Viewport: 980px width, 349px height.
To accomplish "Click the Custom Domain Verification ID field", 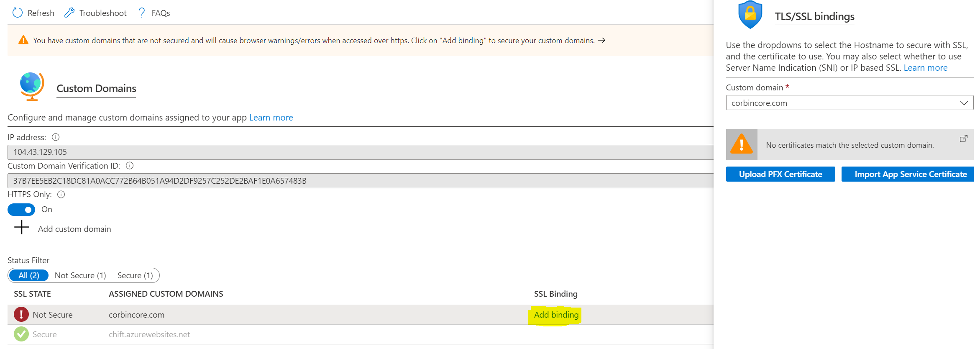I will (x=360, y=181).
